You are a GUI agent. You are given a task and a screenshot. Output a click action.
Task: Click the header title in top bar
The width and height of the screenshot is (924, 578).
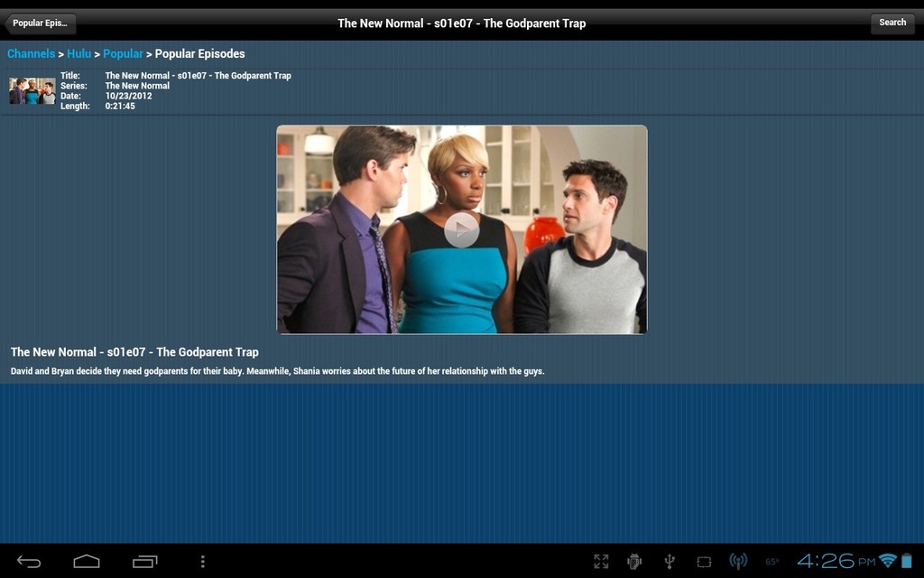(x=461, y=23)
